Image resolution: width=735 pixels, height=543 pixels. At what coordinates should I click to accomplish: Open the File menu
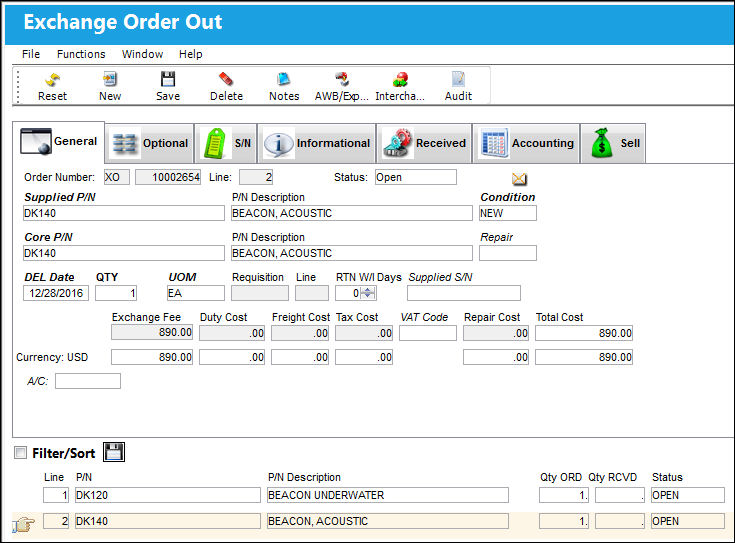tap(31, 54)
